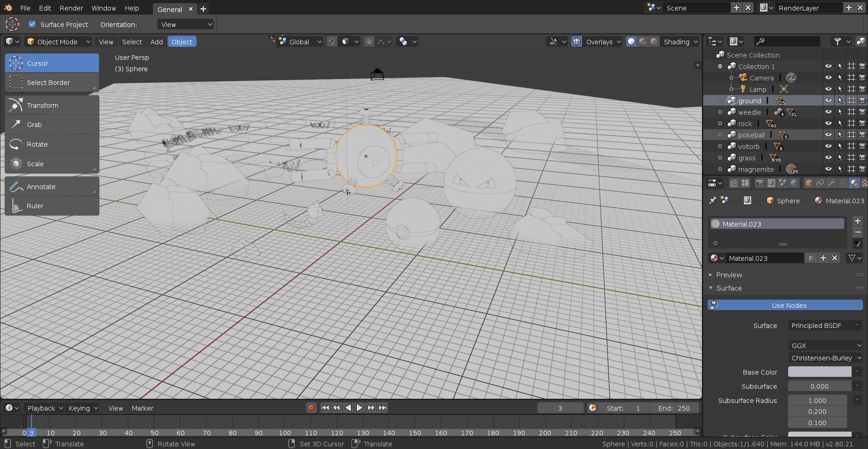The image size is (868, 449).
Task: Hide the ground collection in viewport
Action: pos(828,100)
